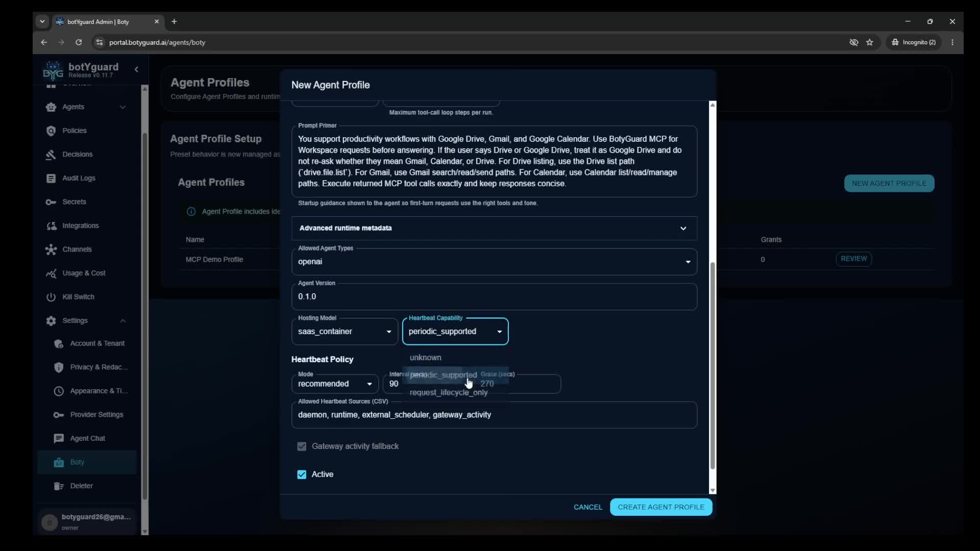Collapse the Advanced runtime metadata section
The image size is (980, 551).
[x=494, y=228]
